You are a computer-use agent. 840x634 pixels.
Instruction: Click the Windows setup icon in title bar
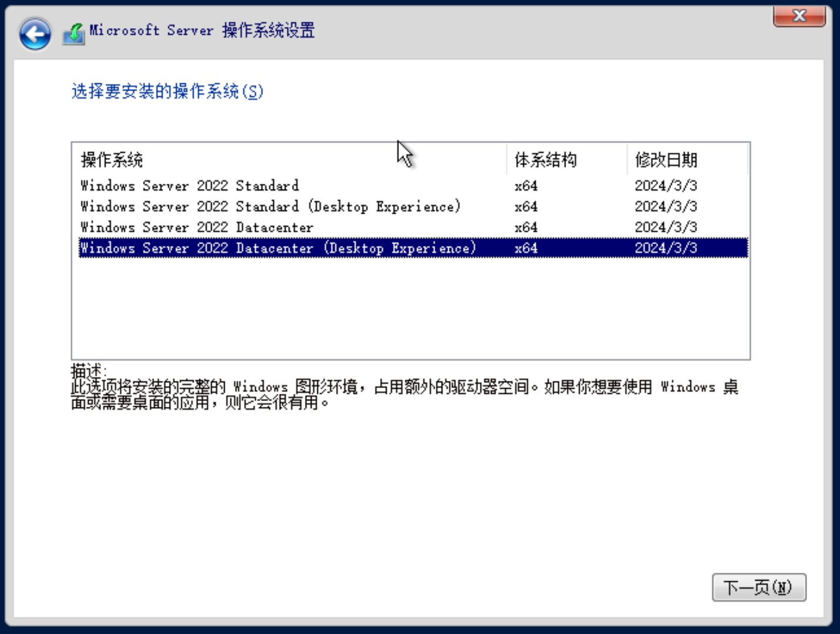[74, 33]
